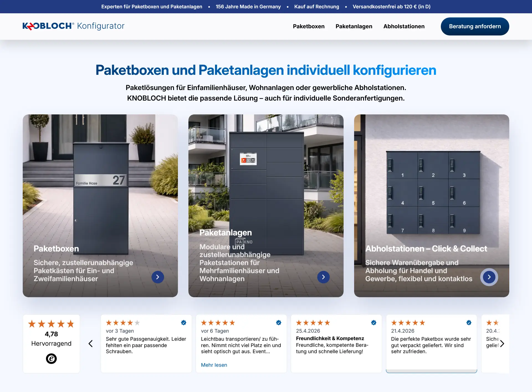Open the Paketanlagen card title
This screenshot has width=532, height=392.
click(x=226, y=233)
